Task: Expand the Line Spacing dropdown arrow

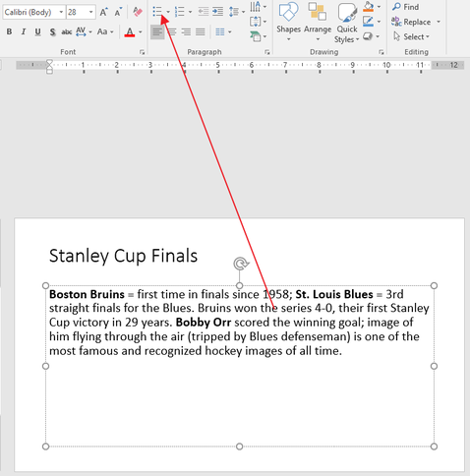Action: tap(243, 12)
